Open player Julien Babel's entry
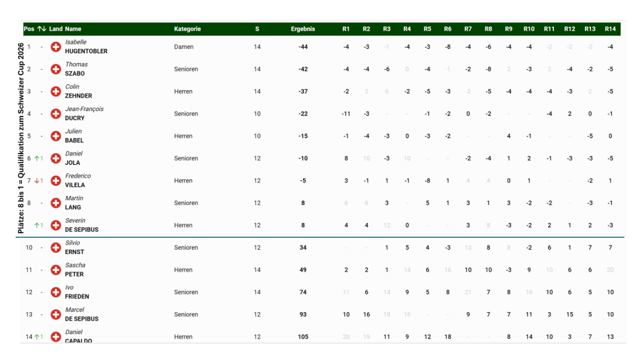 point(75,136)
